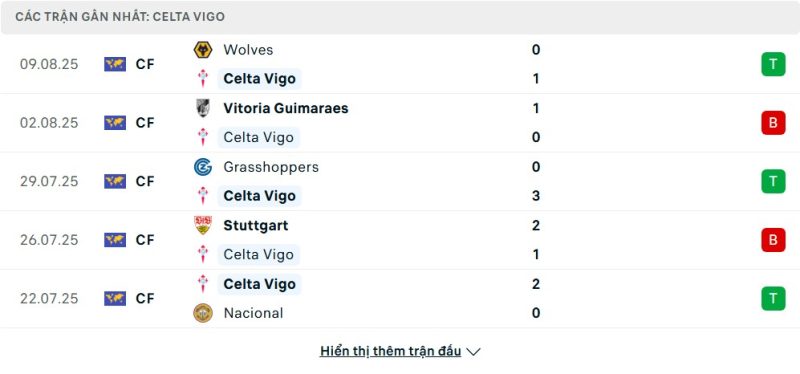The width and height of the screenshot is (800, 374).
Task: Click the Grasshoppers club logo
Action: (203, 167)
